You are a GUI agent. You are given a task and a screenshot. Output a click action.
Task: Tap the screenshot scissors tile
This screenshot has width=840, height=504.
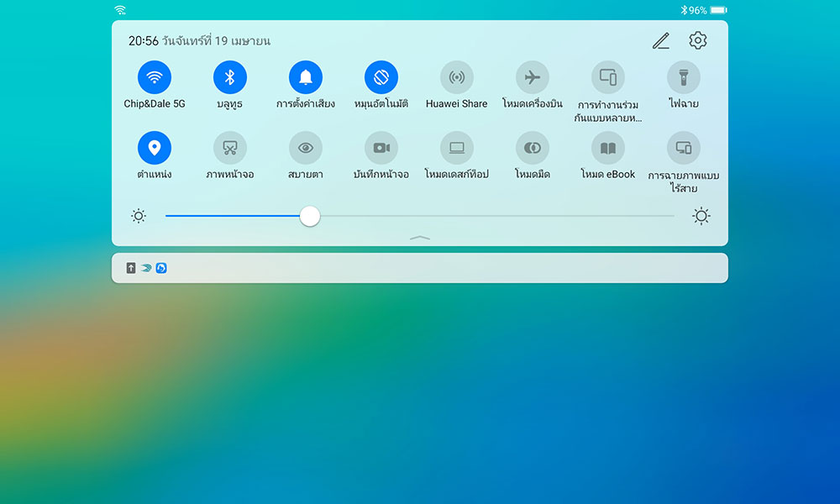[229, 148]
